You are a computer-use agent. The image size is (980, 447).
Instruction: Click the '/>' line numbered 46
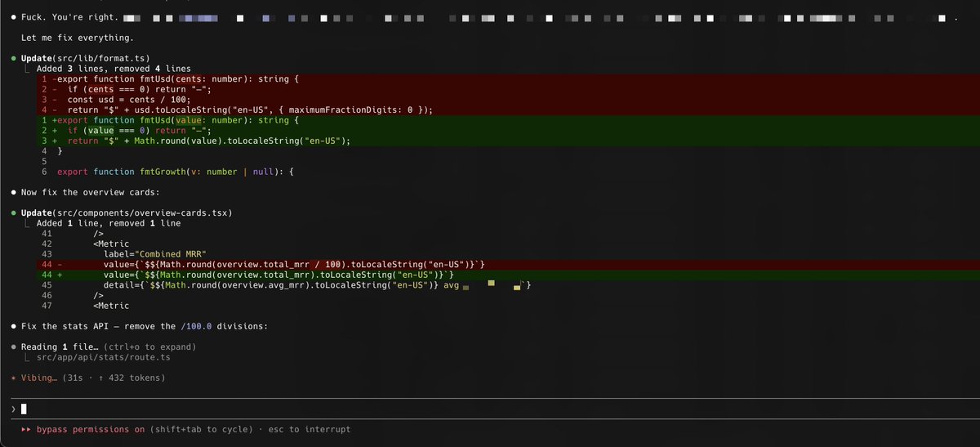[98, 296]
